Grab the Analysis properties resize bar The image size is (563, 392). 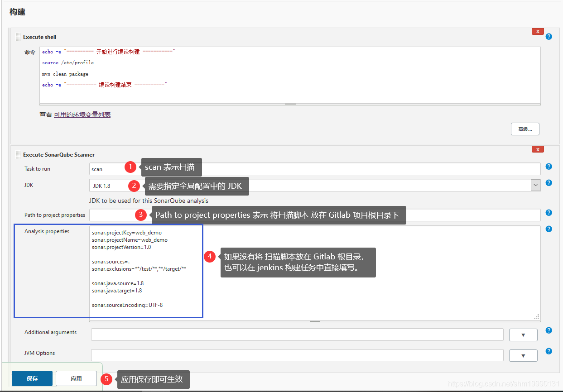pyautogui.click(x=315, y=321)
